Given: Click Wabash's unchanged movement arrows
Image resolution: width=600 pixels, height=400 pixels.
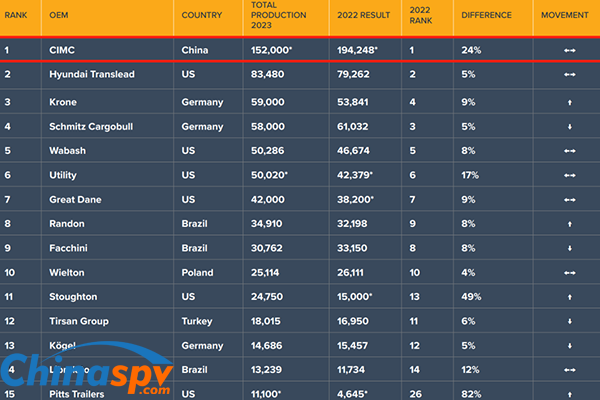Looking at the screenshot, I should tap(570, 151).
